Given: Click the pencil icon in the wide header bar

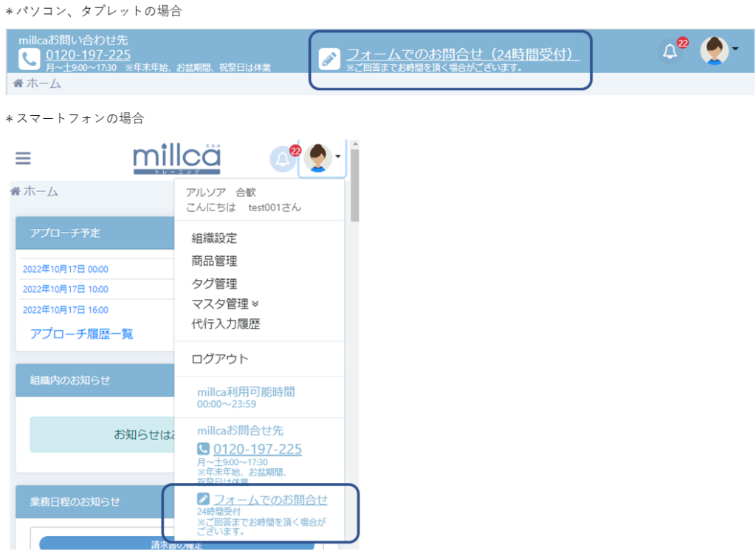Looking at the screenshot, I should pos(329,58).
